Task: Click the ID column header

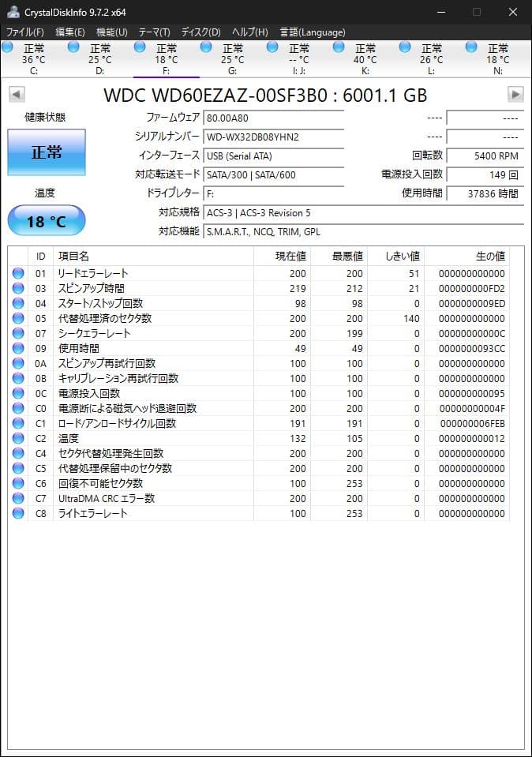Action: pos(40,257)
